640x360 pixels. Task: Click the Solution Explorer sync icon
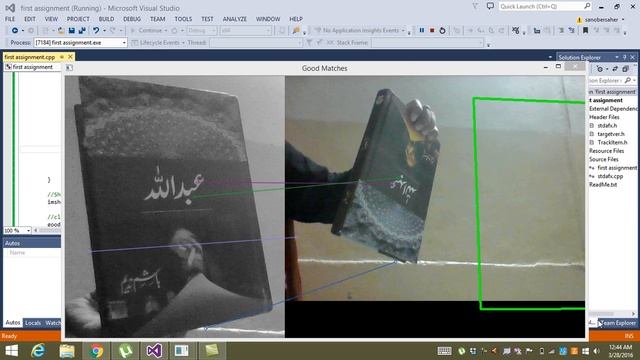(x=615, y=69)
